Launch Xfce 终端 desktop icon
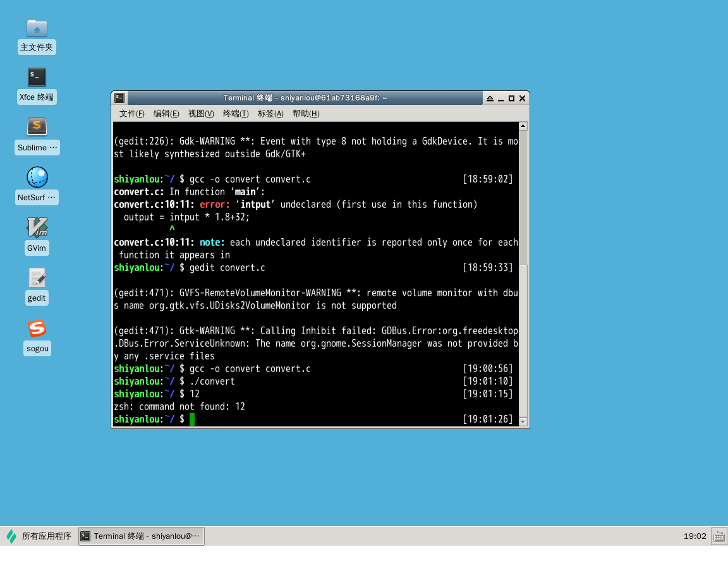Image resolution: width=728 pixels, height=566 pixels. pyautogui.click(x=37, y=78)
